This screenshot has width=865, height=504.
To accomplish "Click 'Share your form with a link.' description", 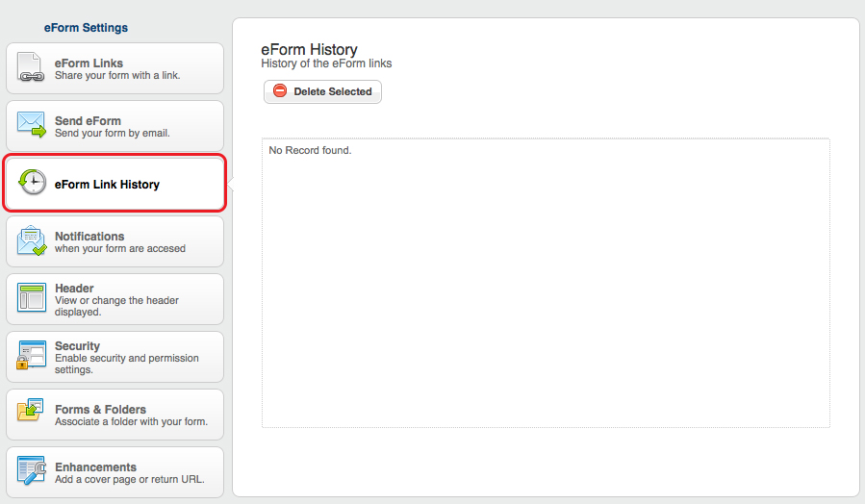I will click(117, 76).
